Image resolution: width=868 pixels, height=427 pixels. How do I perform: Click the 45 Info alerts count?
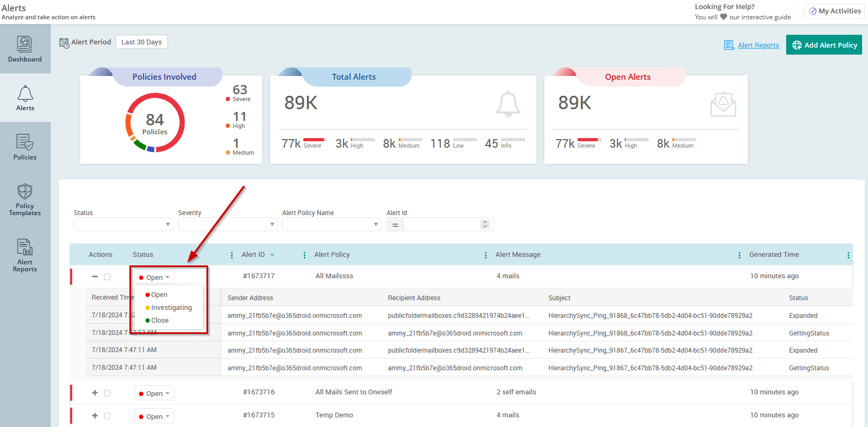click(491, 143)
